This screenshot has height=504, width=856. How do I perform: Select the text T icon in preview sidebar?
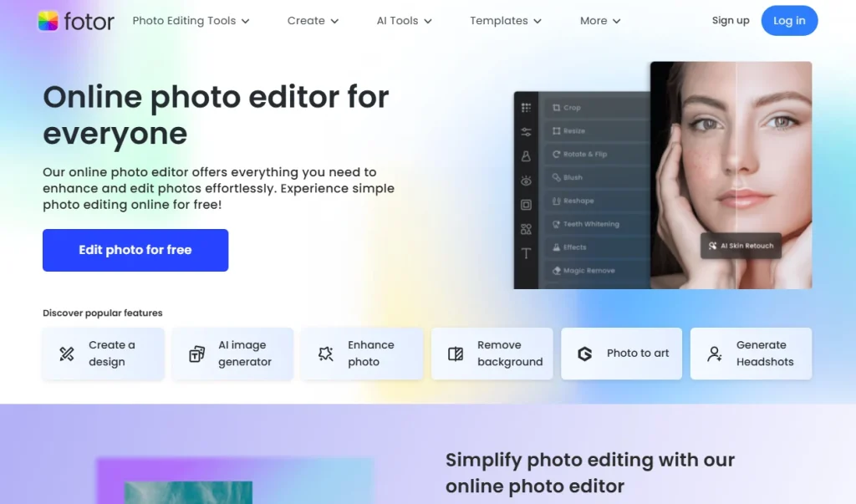[526, 253]
